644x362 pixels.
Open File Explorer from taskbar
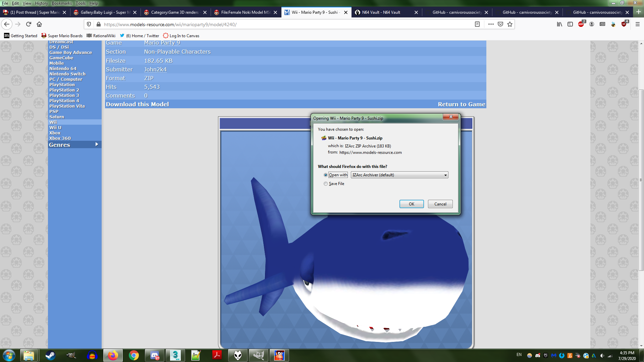[29, 355]
